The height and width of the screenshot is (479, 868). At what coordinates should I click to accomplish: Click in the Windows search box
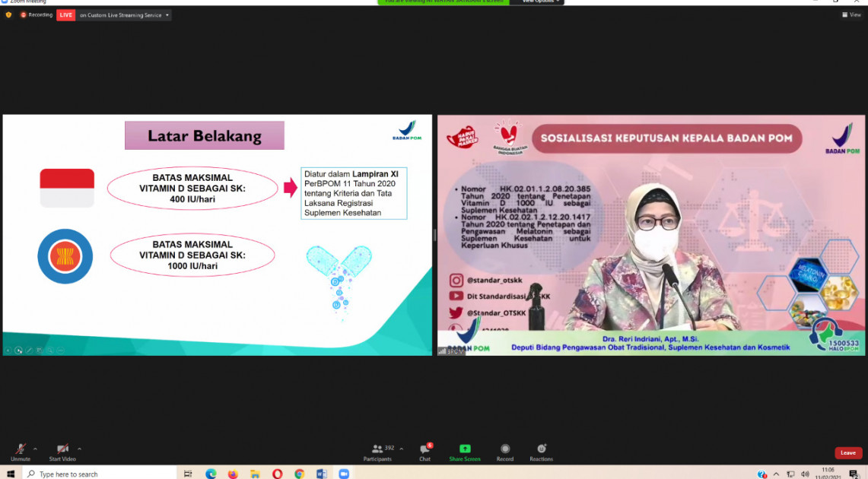point(99,474)
